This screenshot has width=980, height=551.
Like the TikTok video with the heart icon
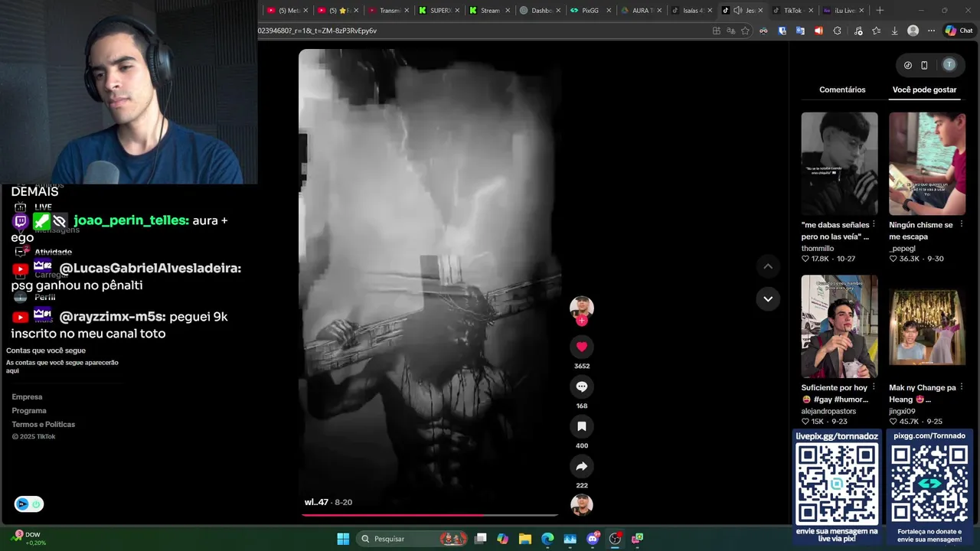click(582, 347)
